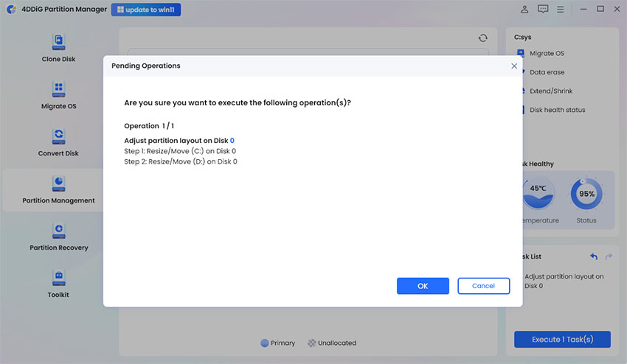Close the Pending Operations dialog

(514, 66)
